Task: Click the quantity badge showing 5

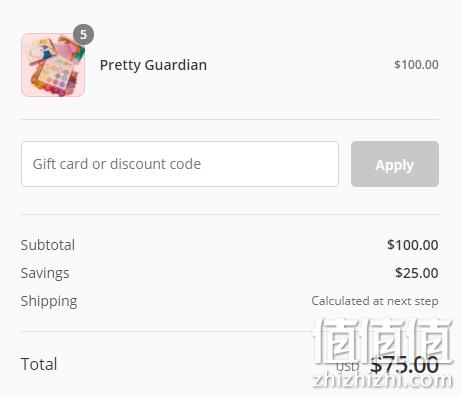Action: coord(83,34)
